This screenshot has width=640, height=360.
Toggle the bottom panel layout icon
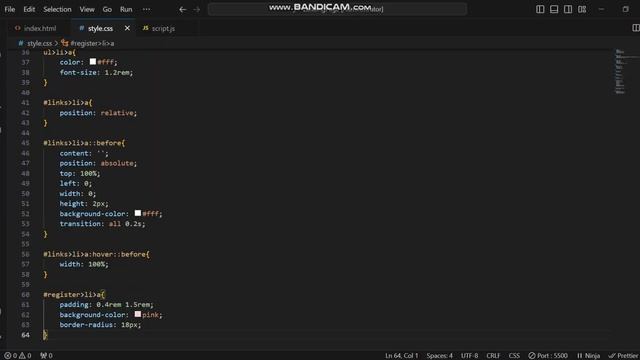click(554, 9)
